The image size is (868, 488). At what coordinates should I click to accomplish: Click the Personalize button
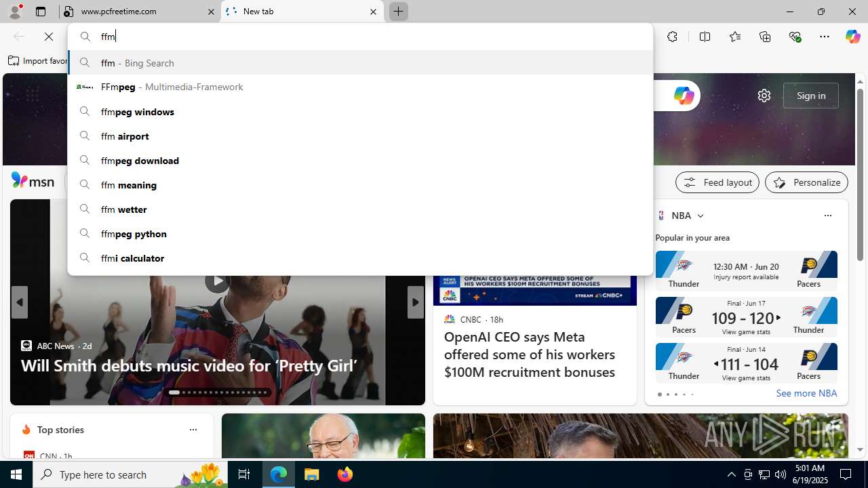806,182
